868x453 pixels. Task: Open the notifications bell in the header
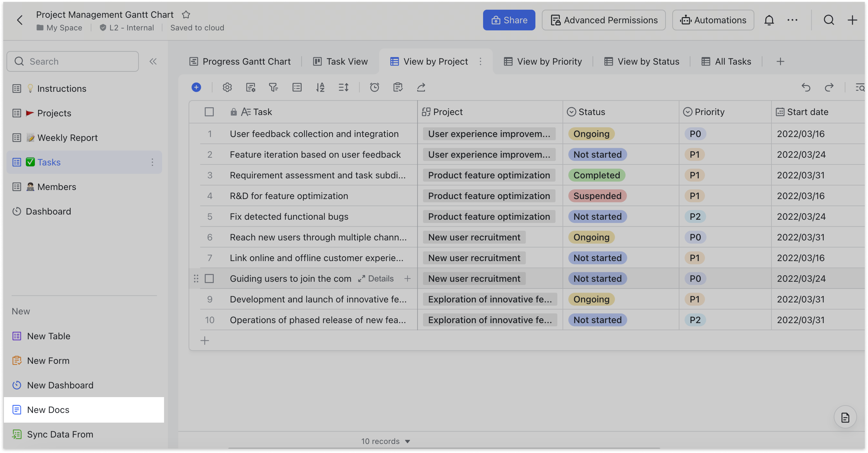(769, 20)
